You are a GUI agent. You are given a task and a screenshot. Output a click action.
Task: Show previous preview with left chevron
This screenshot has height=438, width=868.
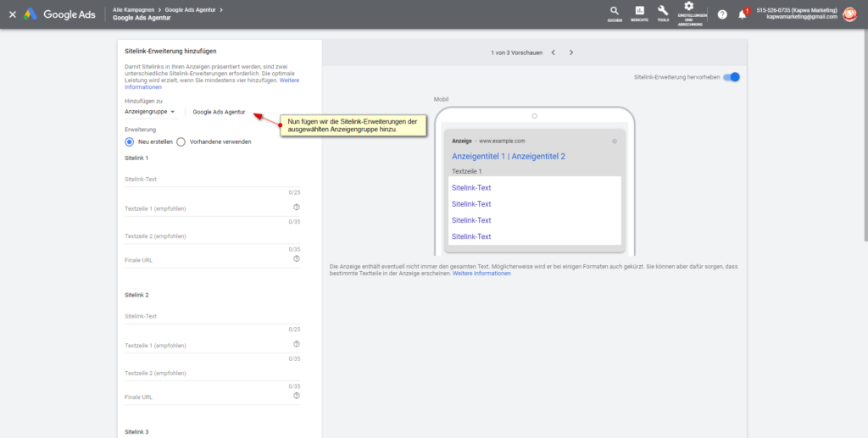553,53
